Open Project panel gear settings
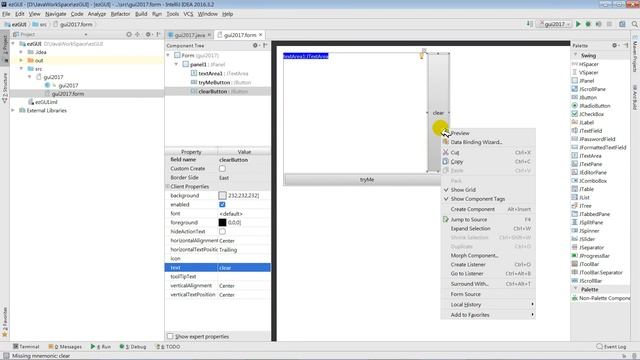 [148, 35]
